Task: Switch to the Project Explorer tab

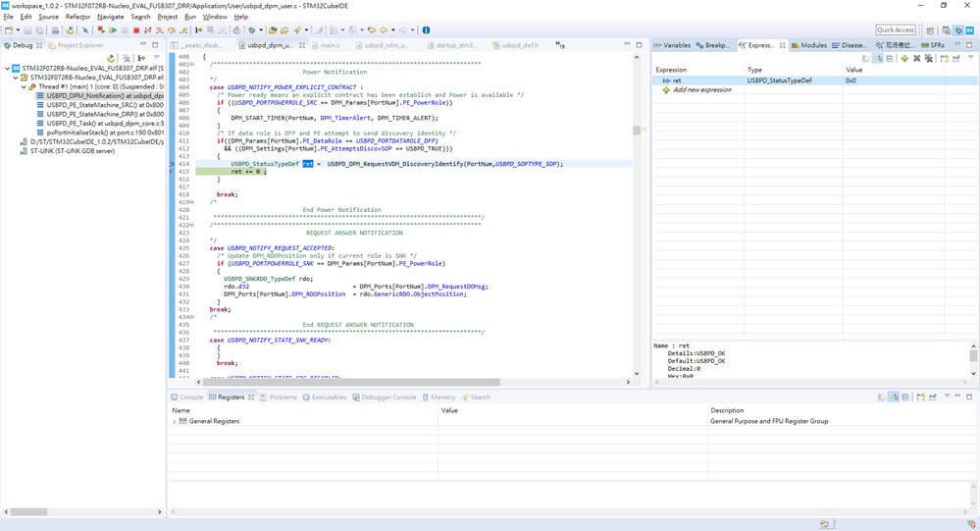Action: click(77, 45)
